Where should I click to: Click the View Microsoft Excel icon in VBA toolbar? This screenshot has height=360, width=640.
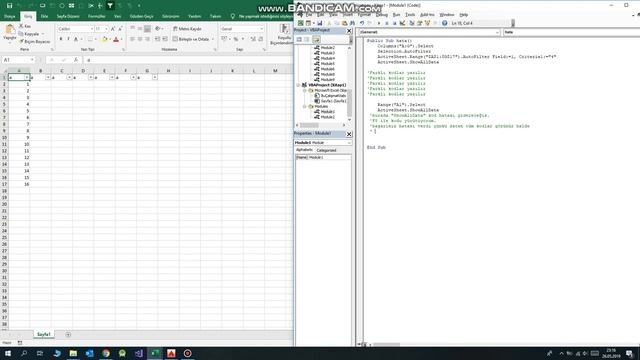(x=300, y=23)
